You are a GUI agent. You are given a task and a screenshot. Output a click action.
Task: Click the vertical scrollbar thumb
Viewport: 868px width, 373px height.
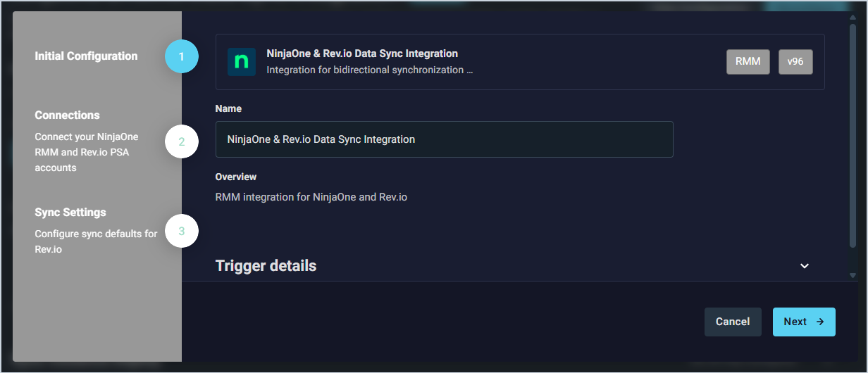pyautogui.click(x=852, y=141)
